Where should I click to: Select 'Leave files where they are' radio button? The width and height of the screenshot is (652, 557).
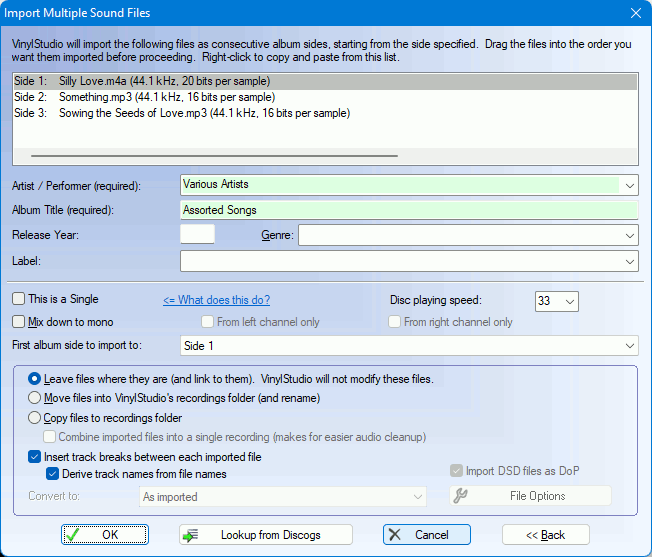click(34, 379)
